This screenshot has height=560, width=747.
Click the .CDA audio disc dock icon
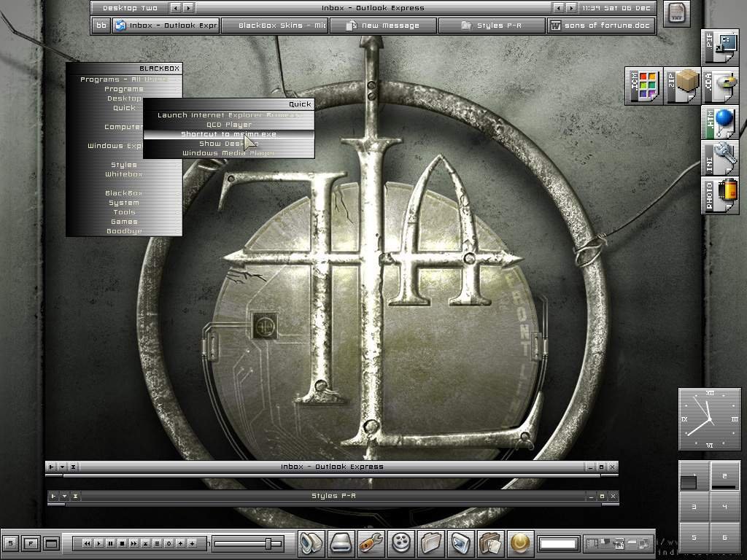(x=720, y=86)
